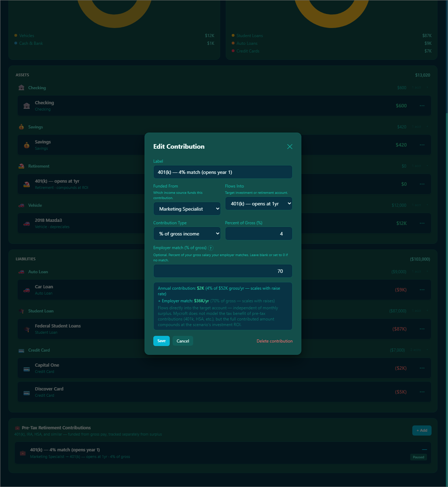The image size is (448, 487).
Task: Collapse the Auto Loan group via its chevron
Action: (x=427, y=271)
